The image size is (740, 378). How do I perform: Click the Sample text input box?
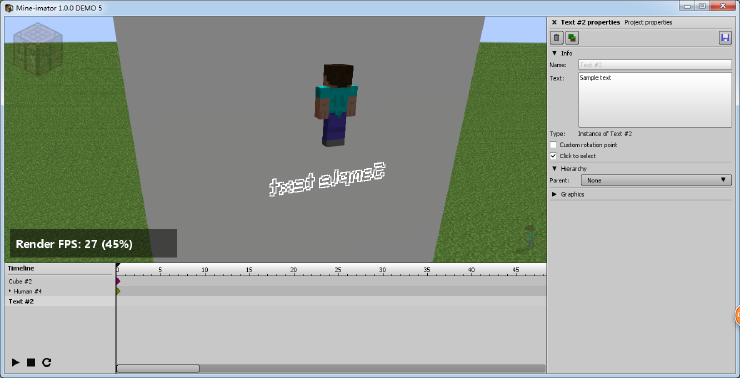tap(655, 100)
